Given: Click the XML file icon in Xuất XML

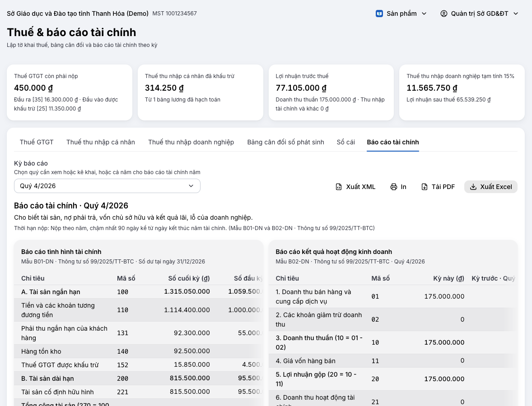Looking at the screenshot, I should pyautogui.click(x=339, y=187).
